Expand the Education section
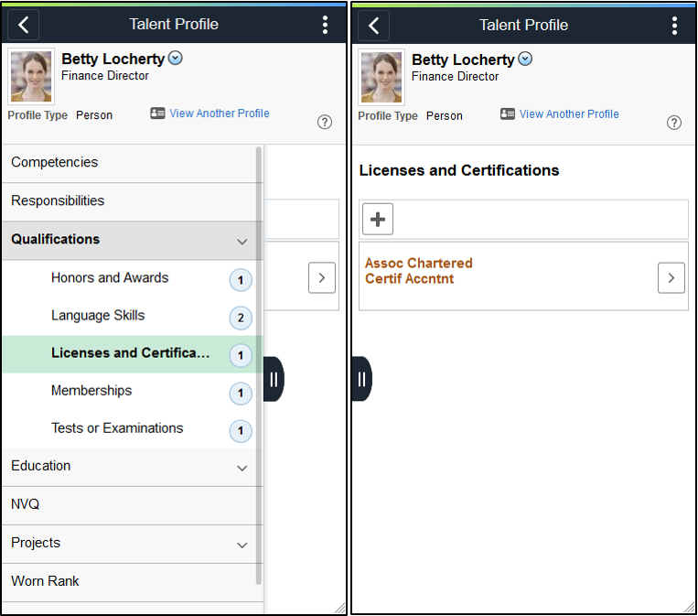Image resolution: width=698 pixels, height=616 pixels. pyautogui.click(x=242, y=467)
